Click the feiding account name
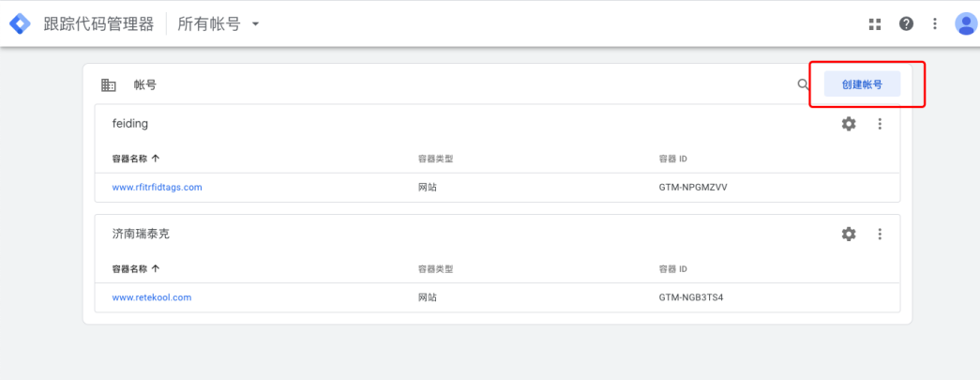980x380 pixels. coord(130,124)
